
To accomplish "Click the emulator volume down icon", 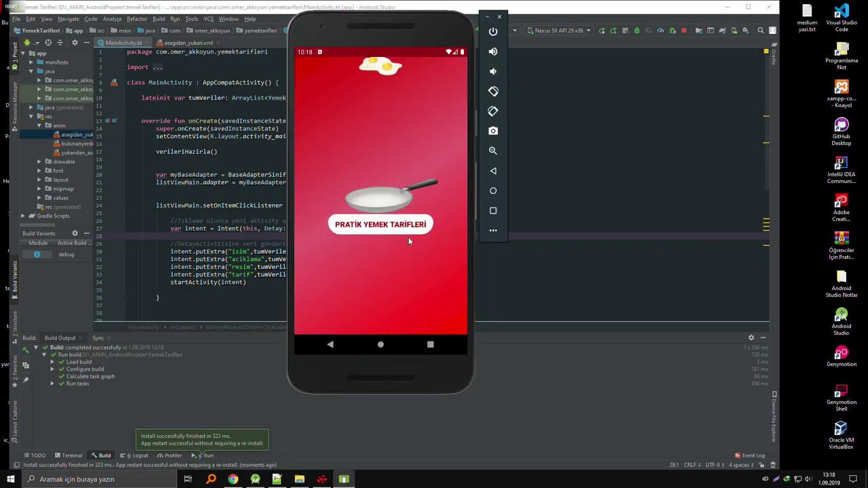I will pos(493,71).
